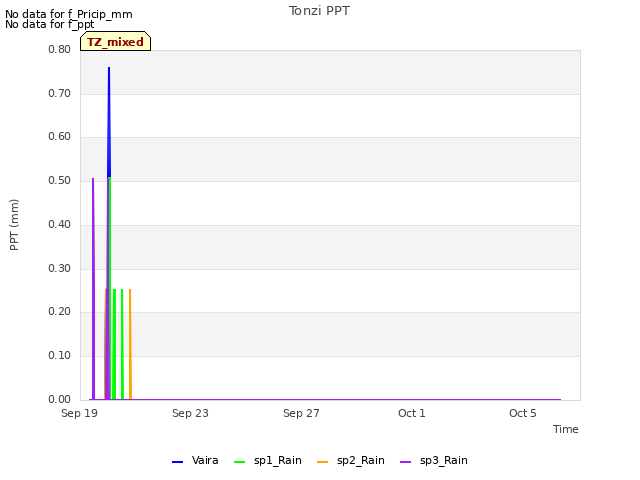Click the 0.30 y-axis tick label
The image size is (640, 480).
coord(60,269)
